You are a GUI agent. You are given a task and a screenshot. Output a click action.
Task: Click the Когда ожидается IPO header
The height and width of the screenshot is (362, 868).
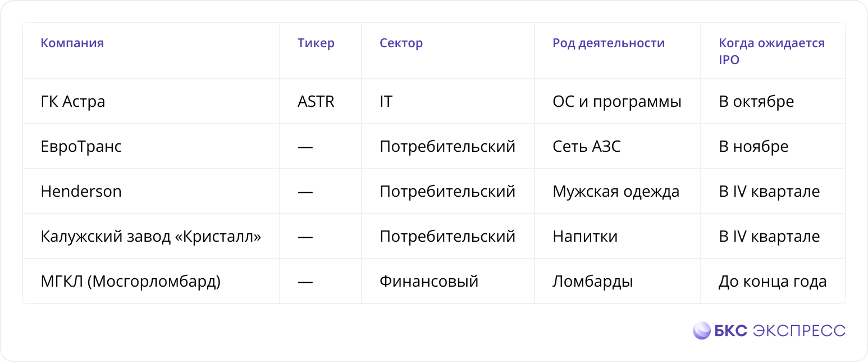(772, 51)
